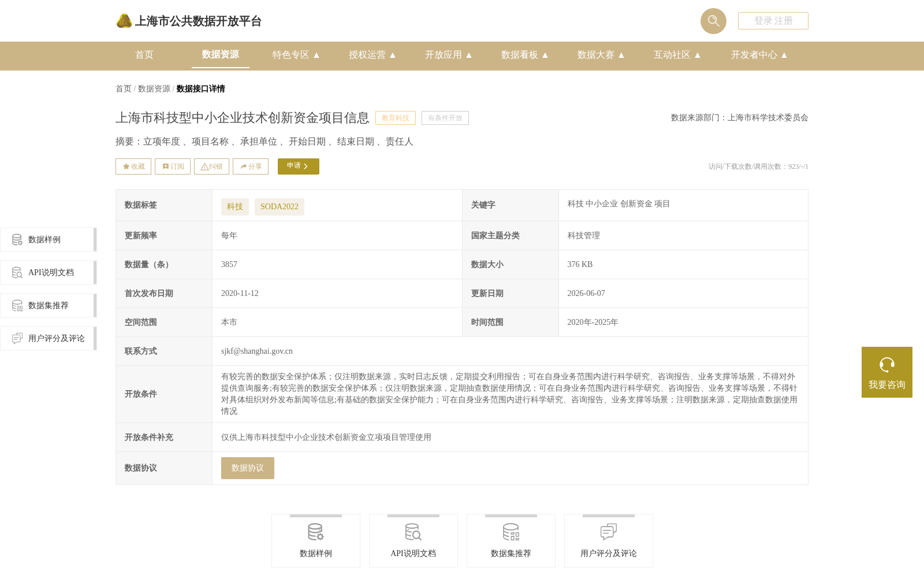Click the 登录 注册 button
Screen dimensions: 924x578
773,21
